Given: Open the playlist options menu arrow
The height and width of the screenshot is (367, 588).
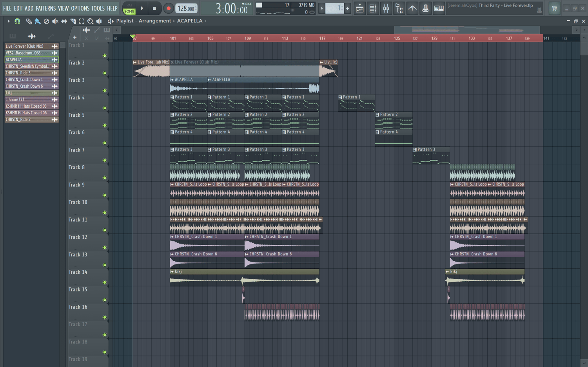Looking at the screenshot, I should [x=8, y=21].
